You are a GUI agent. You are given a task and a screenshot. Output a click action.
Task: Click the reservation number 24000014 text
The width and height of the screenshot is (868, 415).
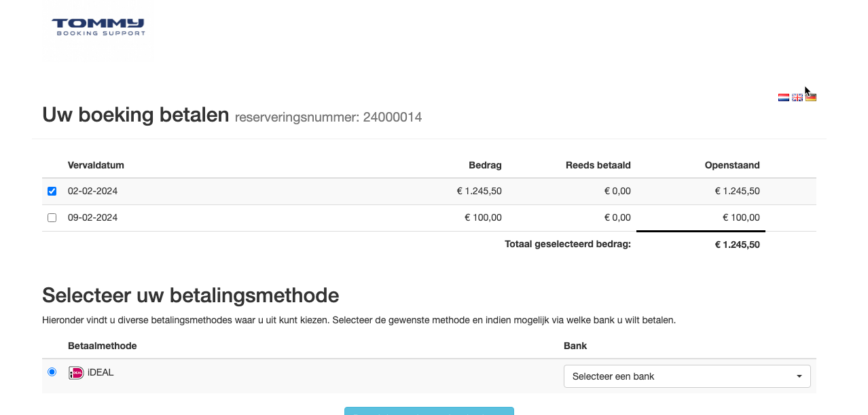coord(393,118)
